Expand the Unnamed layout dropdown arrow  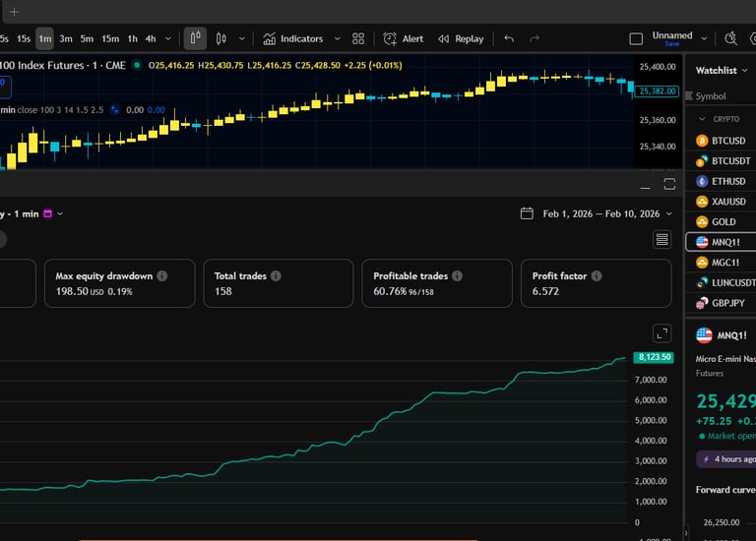704,38
